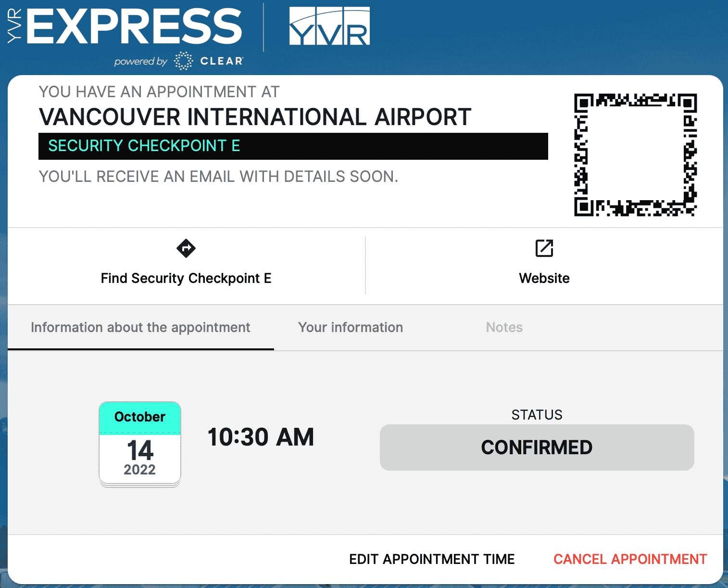Switch to the Your information tab

[351, 328]
